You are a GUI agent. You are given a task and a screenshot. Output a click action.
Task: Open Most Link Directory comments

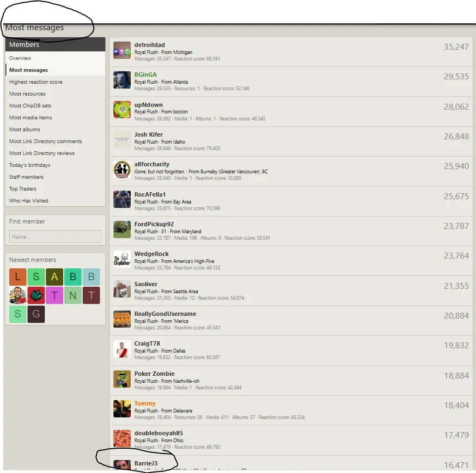click(45, 141)
